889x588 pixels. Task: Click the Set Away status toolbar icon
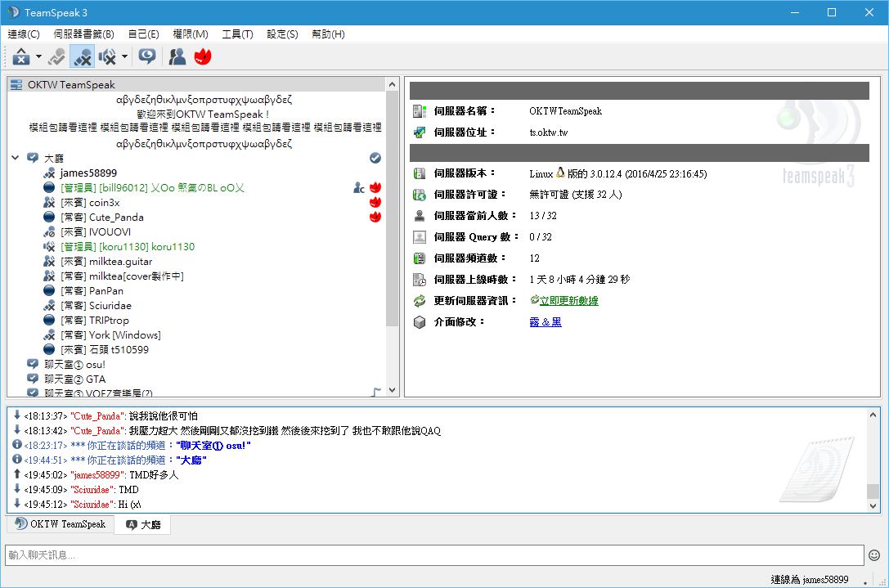[x=20, y=56]
